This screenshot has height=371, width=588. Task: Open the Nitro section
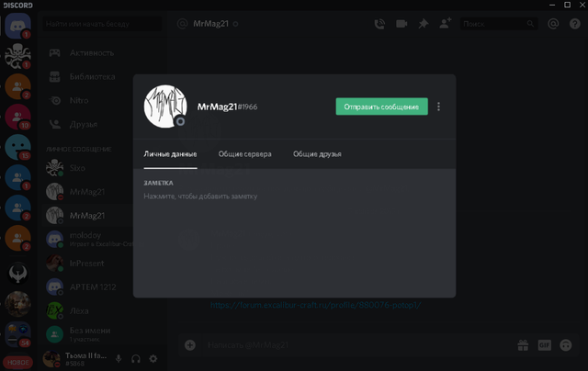point(102,100)
